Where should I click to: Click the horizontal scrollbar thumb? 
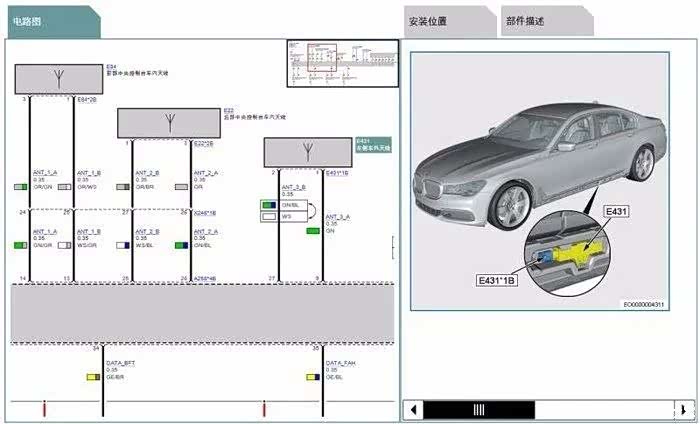479,409
